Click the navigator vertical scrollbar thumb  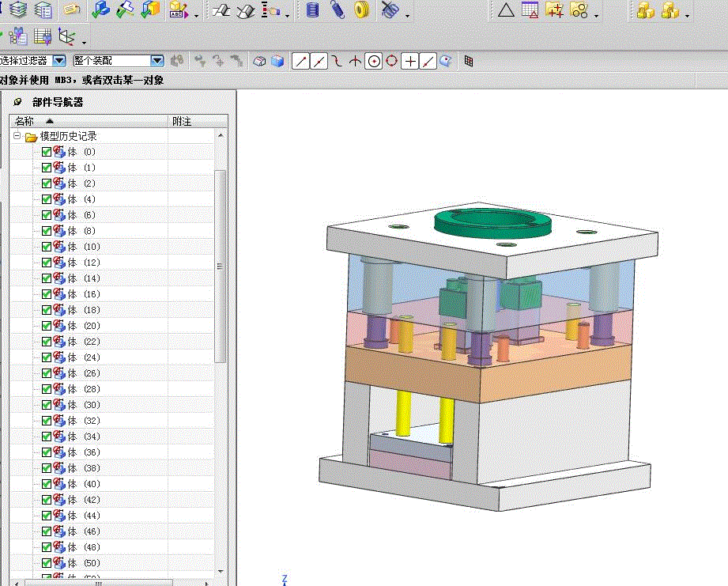[x=221, y=265]
